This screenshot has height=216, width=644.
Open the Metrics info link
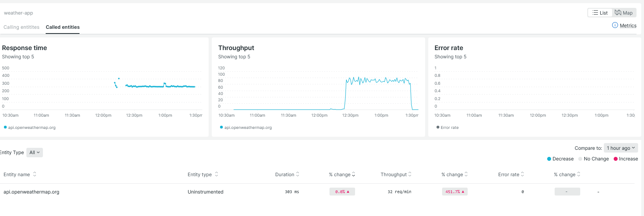[x=628, y=25]
